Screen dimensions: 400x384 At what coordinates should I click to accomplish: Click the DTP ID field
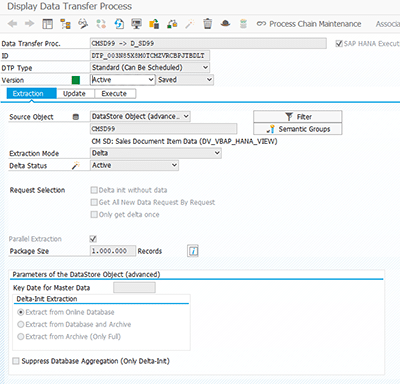[x=150, y=56]
